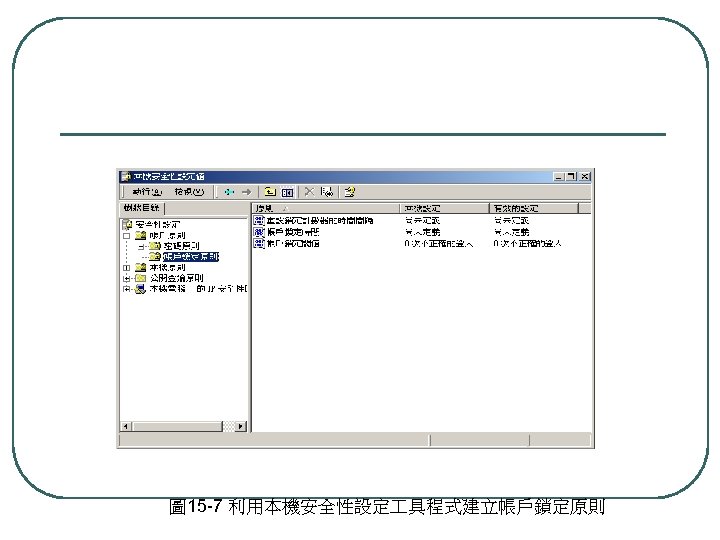The height and width of the screenshot is (540, 720).
Task: Click the tree pane scroll right arrow
Action: [241, 427]
